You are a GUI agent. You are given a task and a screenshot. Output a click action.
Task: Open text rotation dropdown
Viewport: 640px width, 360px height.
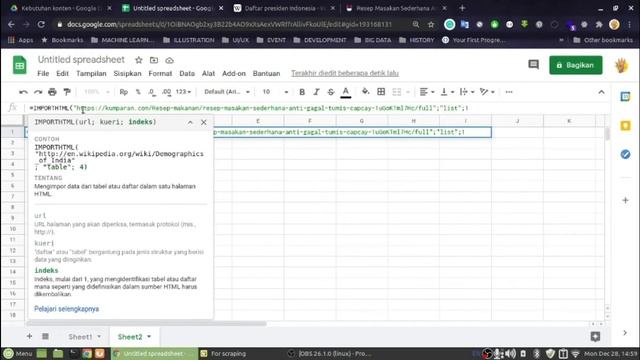pyautogui.click(x=487, y=92)
